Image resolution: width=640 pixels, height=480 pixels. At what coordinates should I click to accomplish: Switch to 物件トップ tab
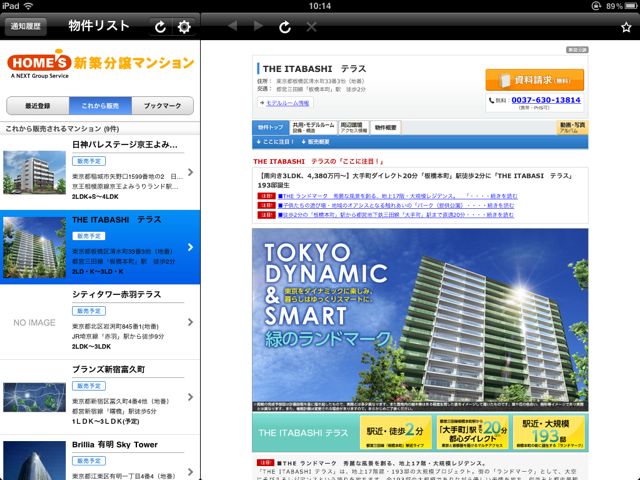(271, 127)
